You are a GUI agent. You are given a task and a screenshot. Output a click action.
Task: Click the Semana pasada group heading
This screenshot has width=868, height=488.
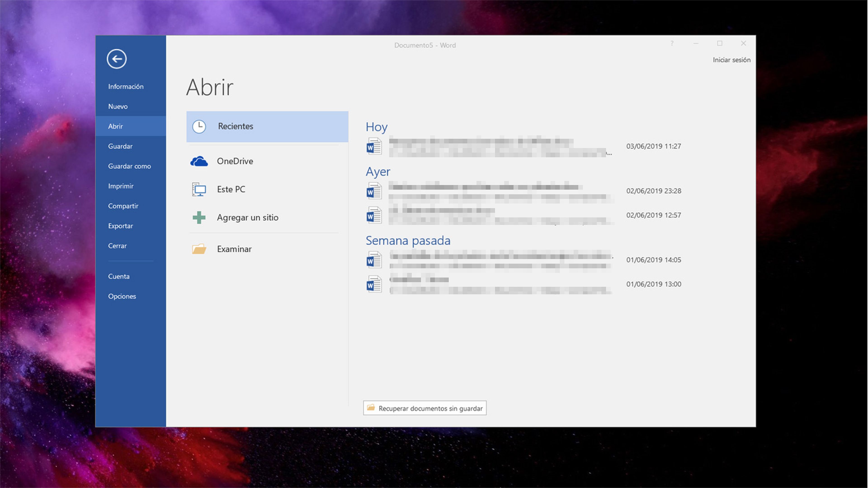pos(408,241)
